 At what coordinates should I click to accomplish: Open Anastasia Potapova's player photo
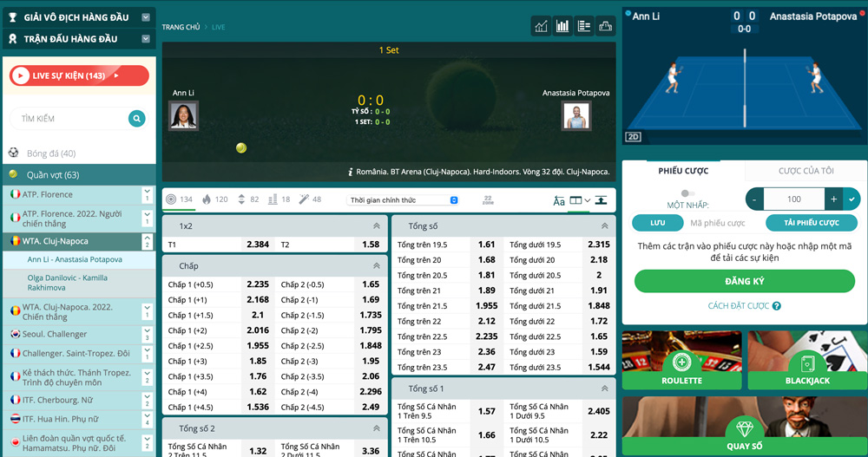(575, 115)
